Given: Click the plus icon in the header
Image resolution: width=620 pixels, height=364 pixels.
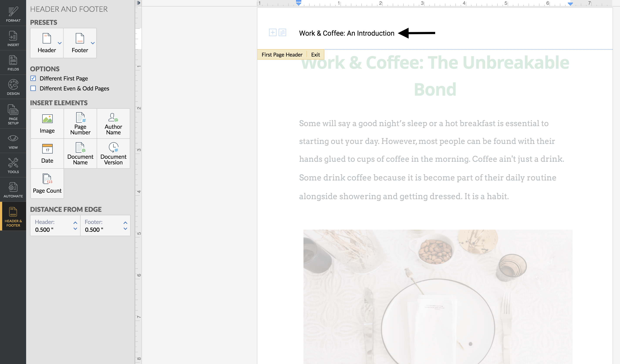Looking at the screenshot, I should [273, 32].
